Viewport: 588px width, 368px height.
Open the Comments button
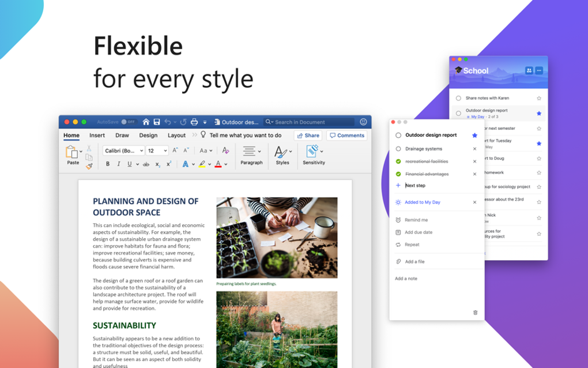(x=347, y=136)
